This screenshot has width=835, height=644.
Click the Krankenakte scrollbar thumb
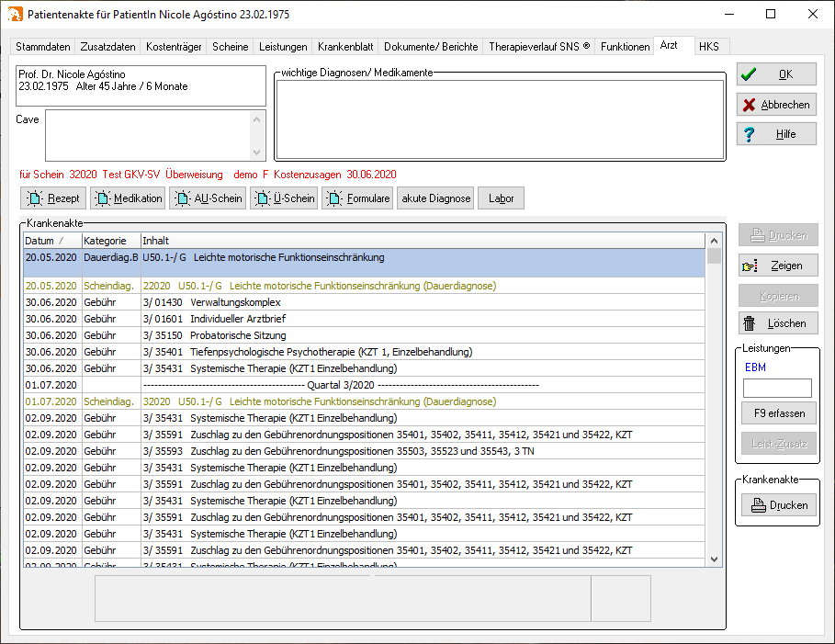pyautogui.click(x=714, y=256)
